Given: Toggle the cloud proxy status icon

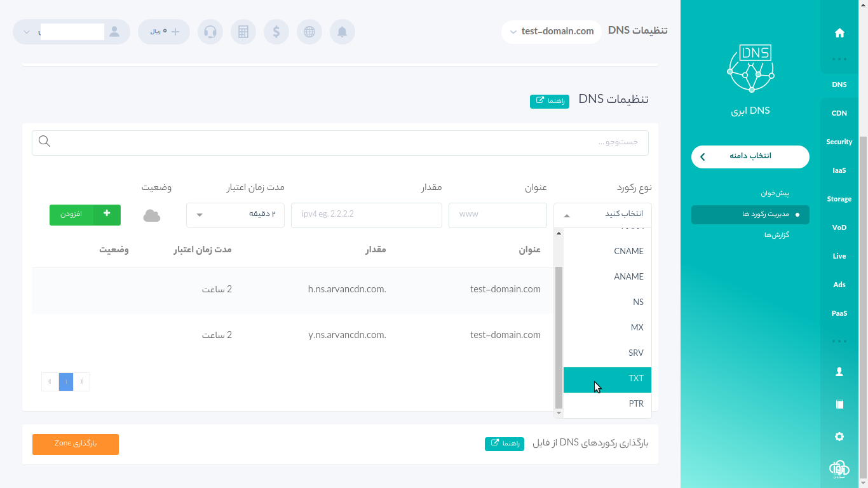Looking at the screenshot, I should pos(152,215).
